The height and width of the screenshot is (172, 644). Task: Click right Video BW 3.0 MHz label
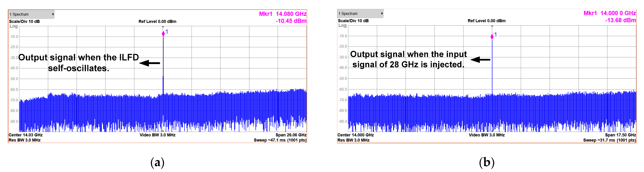(486, 135)
